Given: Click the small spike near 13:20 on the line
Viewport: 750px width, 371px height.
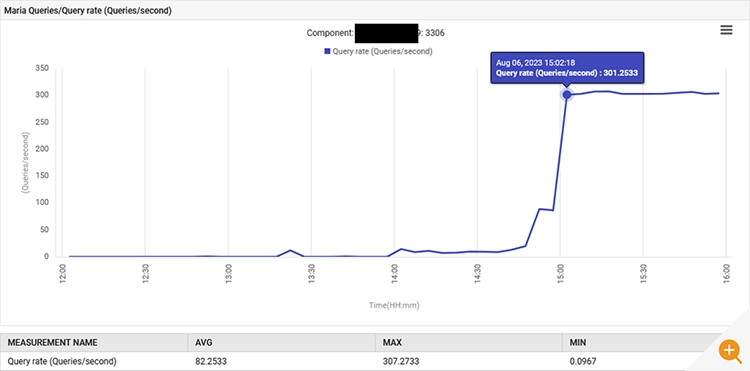Looking at the screenshot, I should tap(290, 250).
